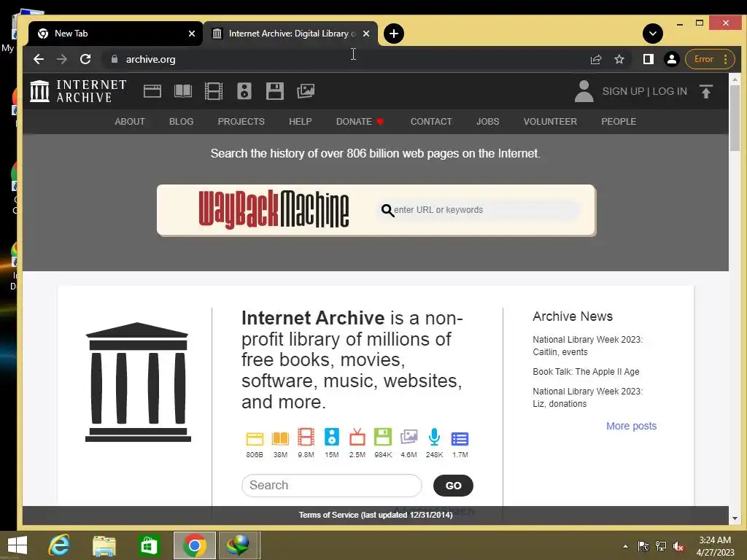
Task: Click the user avatar icon beside Sign Up
Action: [584, 91]
